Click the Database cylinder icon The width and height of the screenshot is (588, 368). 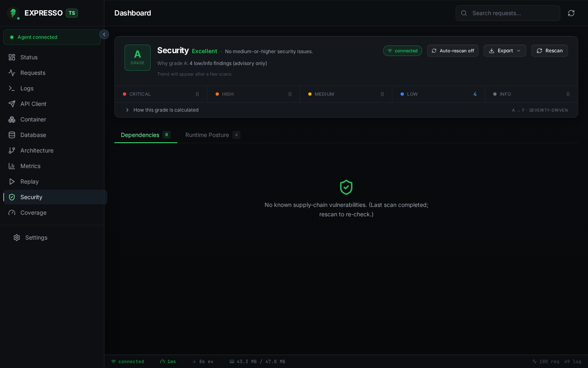tap(12, 135)
